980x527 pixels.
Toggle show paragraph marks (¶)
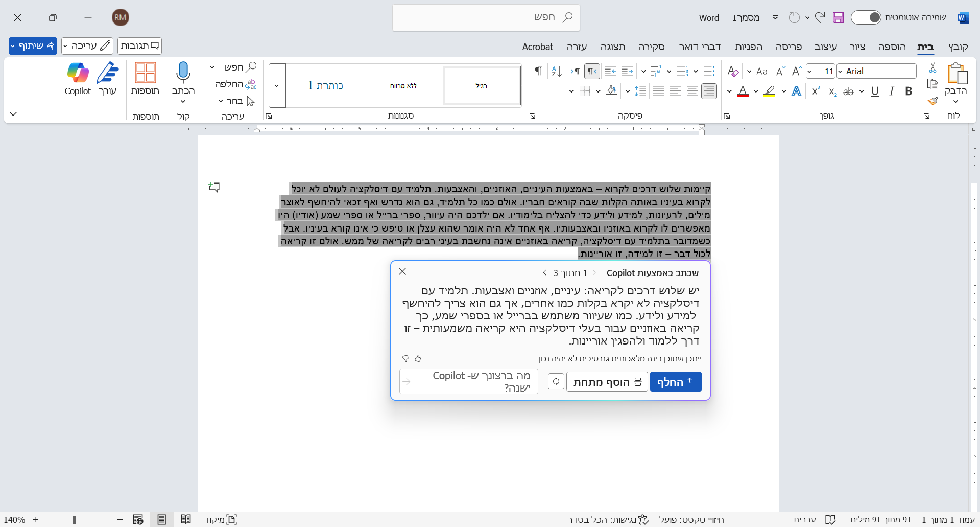click(538, 71)
